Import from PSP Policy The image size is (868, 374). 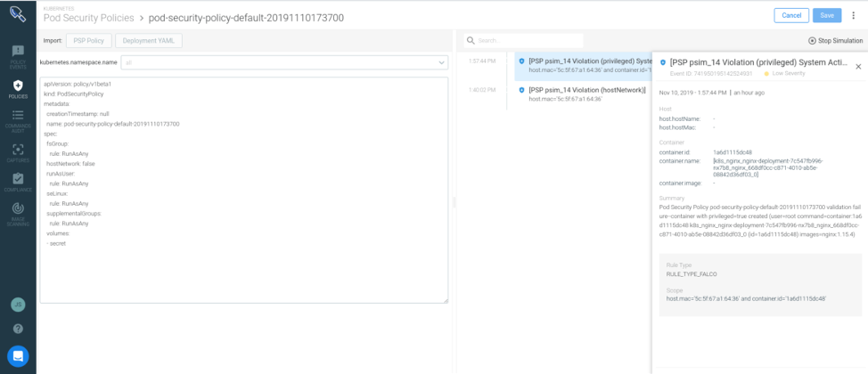point(89,40)
